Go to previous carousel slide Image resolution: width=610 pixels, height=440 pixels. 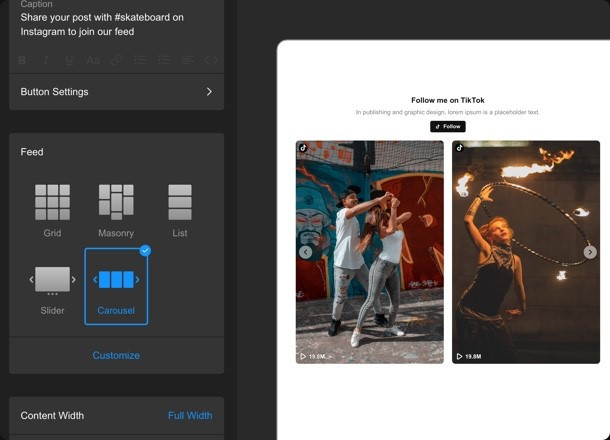click(306, 252)
